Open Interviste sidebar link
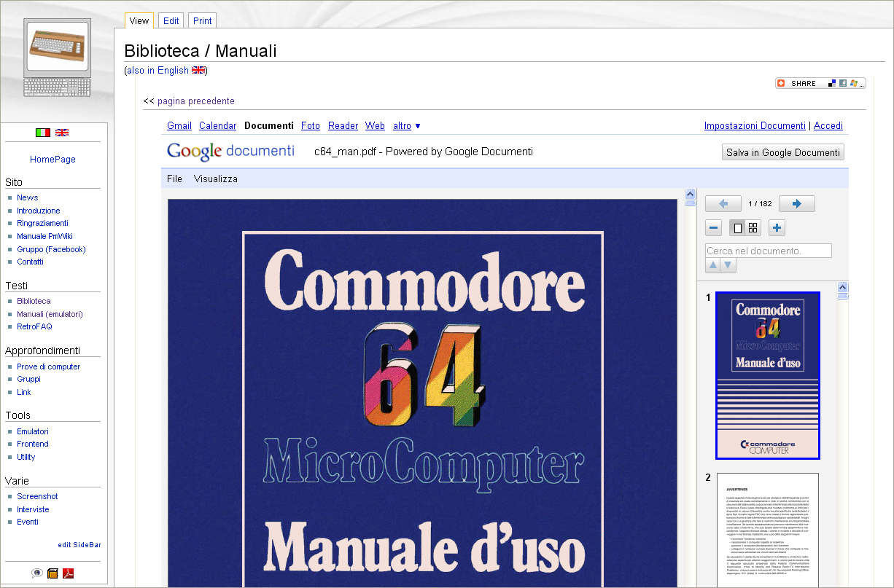This screenshot has width=894, height=588. (33, 509)
